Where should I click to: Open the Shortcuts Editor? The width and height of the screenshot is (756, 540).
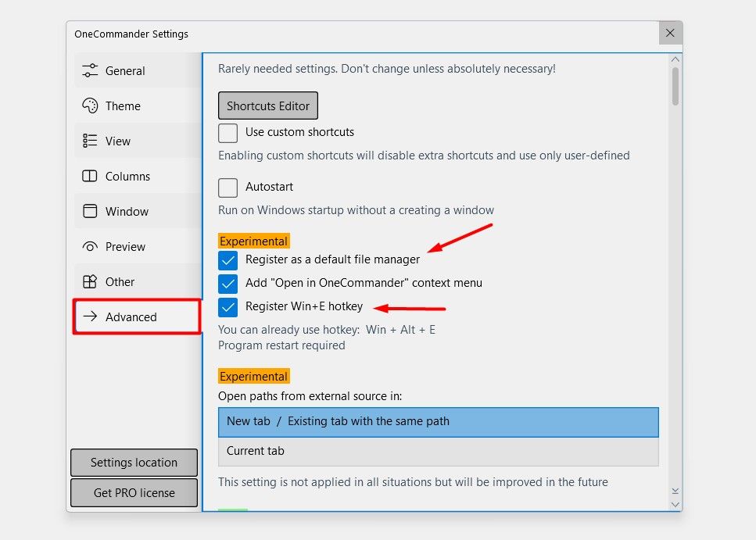click(x=268, y=105)
